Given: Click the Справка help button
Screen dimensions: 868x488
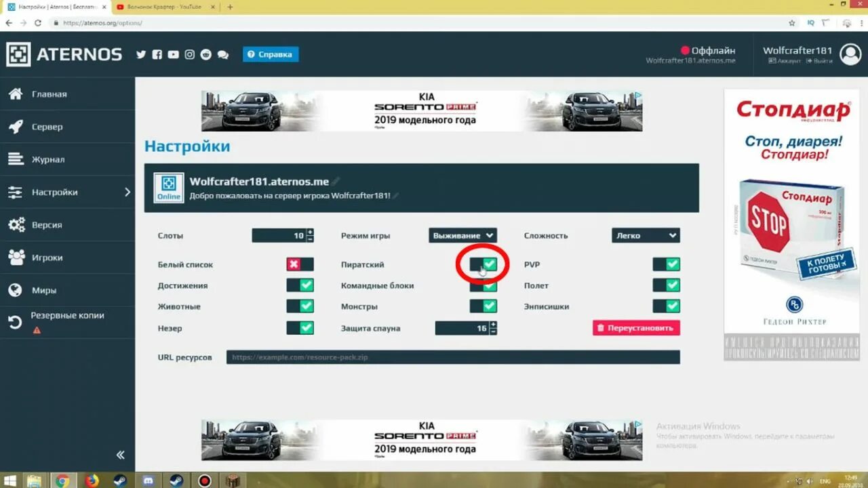Looking at the screenshot, I should (x=271, y=54).
